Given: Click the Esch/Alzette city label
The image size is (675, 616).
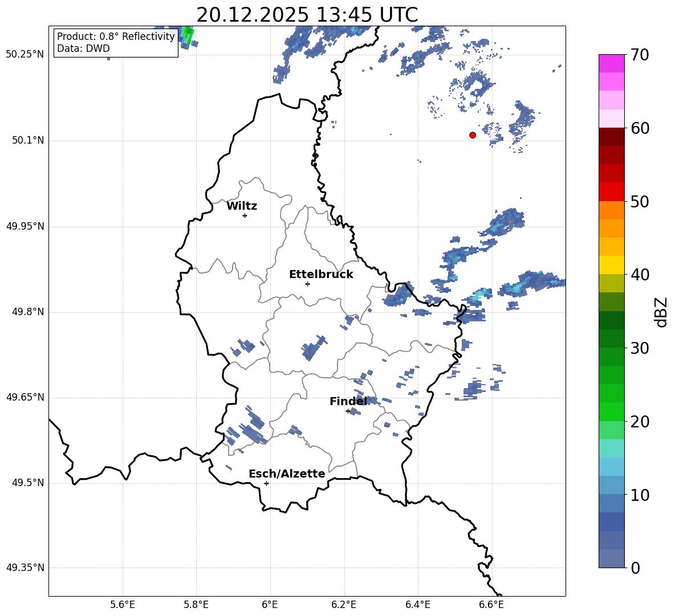Looking at the screenshot, I should click(x=287, y=474).
